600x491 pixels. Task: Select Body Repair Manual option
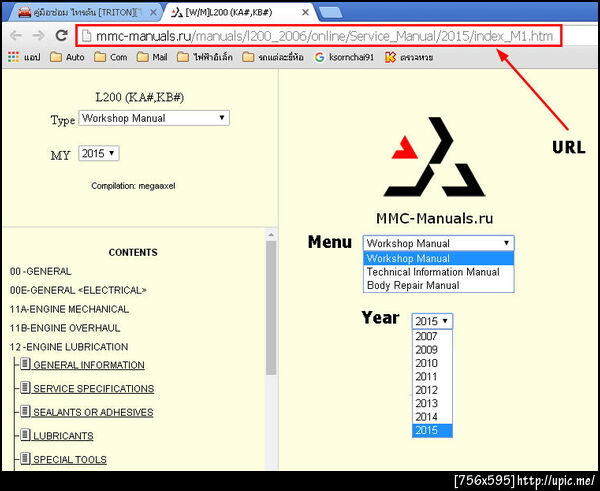(439, 285)
